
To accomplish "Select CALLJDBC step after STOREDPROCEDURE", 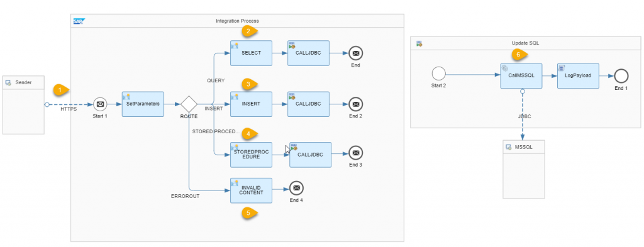I will click(x=310, y=155).
